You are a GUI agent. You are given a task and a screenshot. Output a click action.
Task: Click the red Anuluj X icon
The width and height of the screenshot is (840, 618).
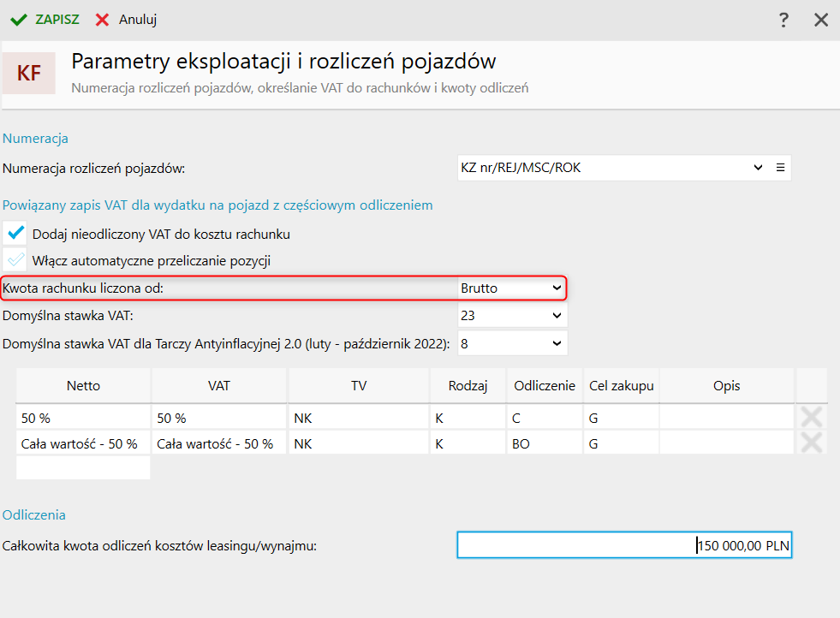[103, 20]
